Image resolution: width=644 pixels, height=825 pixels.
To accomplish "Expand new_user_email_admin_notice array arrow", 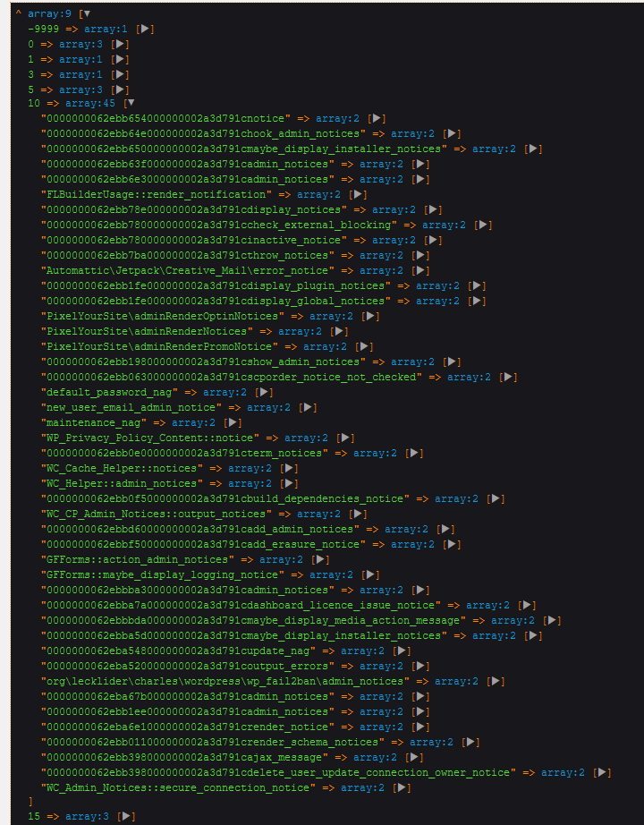I will (308, 408).
